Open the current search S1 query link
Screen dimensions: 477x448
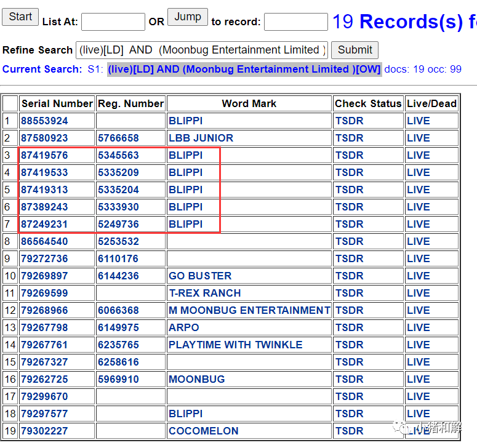click(x=244, y=70)
